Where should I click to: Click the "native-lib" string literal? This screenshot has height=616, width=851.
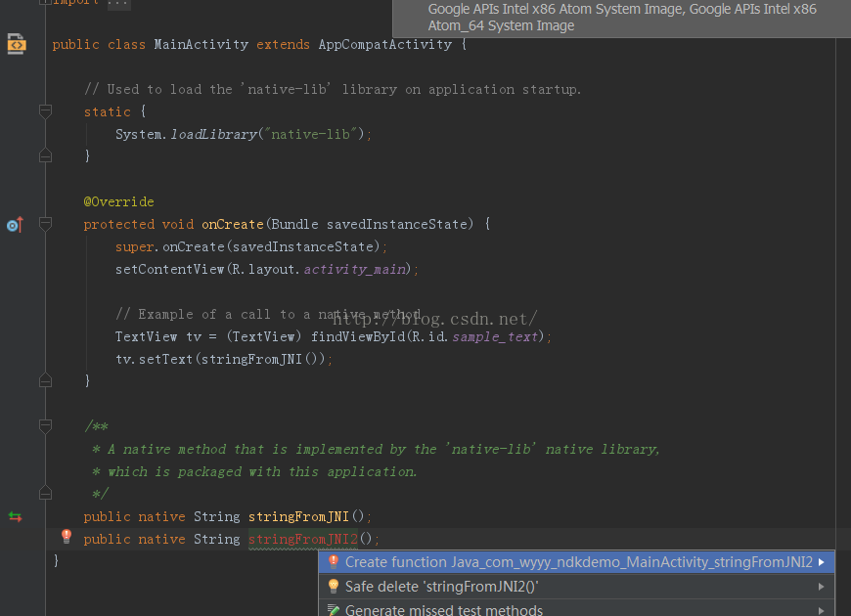310,134
